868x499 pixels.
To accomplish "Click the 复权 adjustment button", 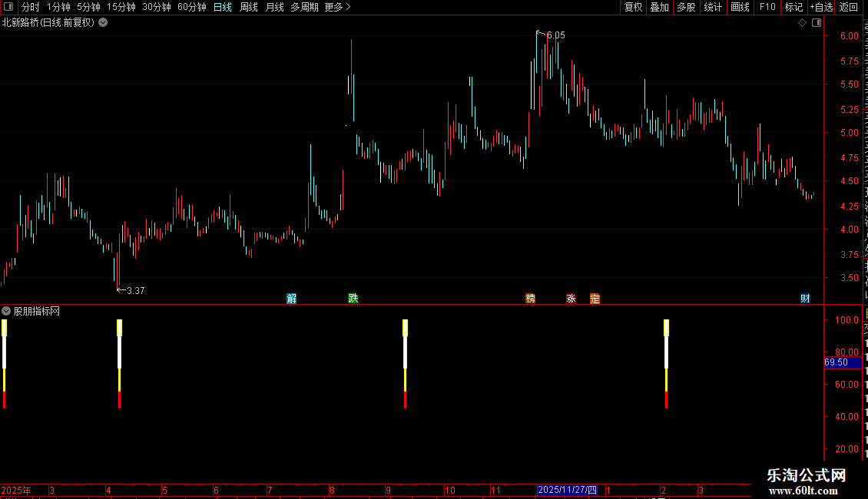I will [x=633, y=7].
